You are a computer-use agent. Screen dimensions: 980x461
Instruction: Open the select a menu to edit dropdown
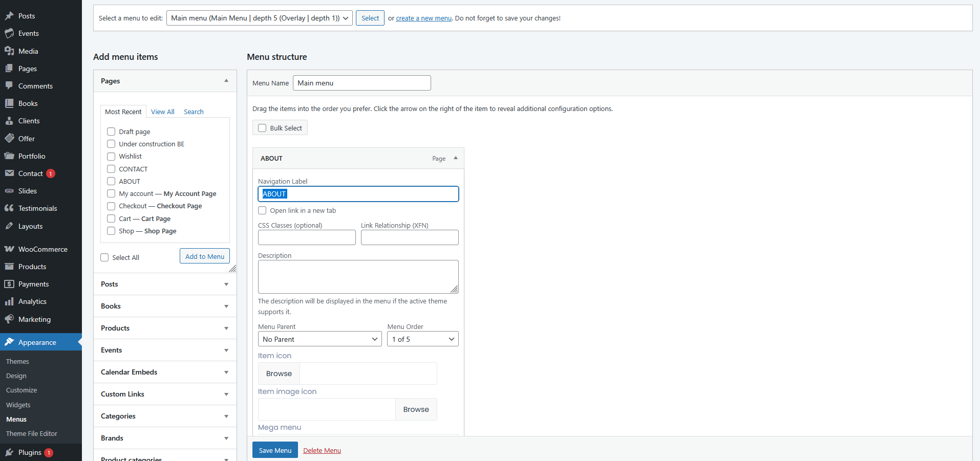259,18
